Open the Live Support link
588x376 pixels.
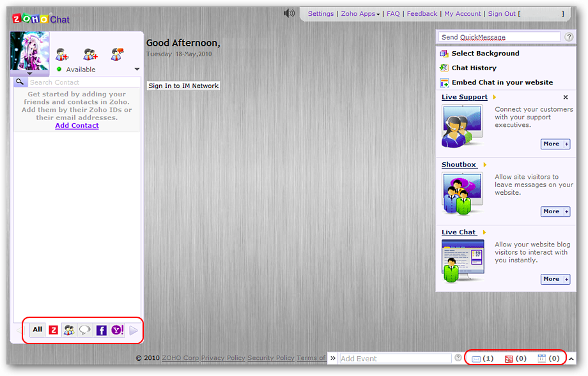coord(464,97)
